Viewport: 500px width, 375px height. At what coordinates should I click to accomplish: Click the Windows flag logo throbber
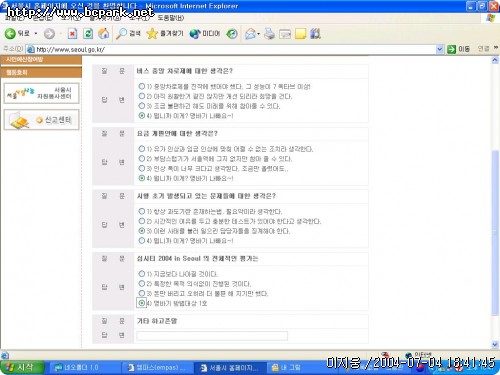click(490, 18)
